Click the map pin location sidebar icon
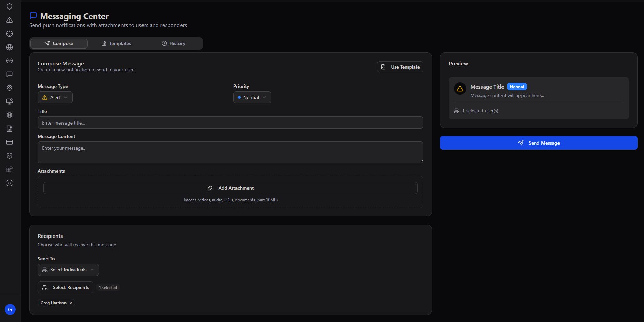The image size is (644, 322). (x=10, y=88)
